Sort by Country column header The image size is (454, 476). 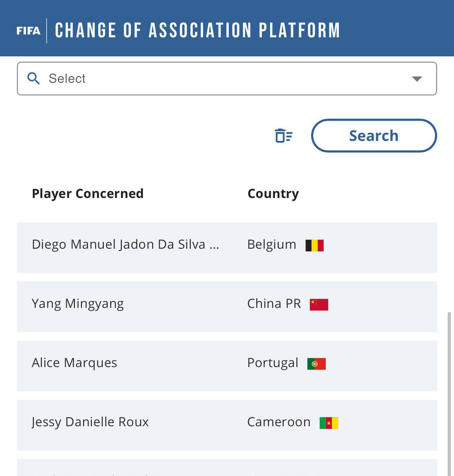pyautogui.click(x=273, y=194)
